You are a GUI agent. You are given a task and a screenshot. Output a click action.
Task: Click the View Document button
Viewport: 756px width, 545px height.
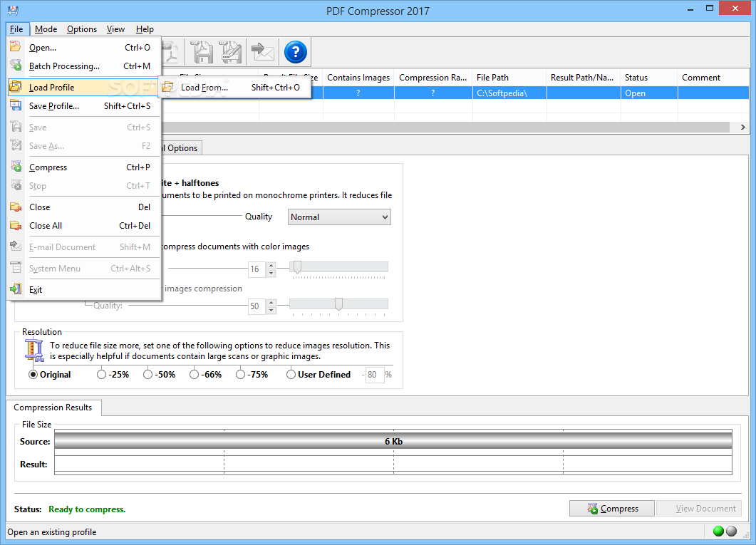(699, 509)
